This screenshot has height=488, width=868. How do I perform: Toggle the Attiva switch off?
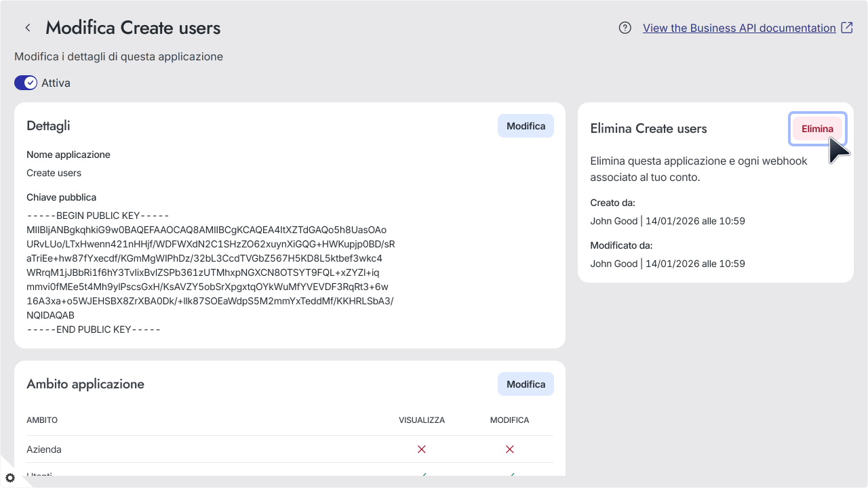tap(26, 83)
